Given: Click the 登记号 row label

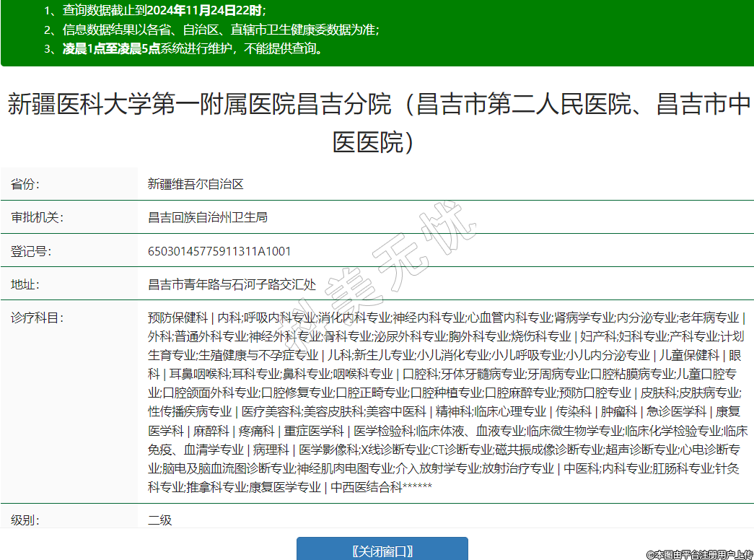Looking at the screenshot, I should [31, 251].
